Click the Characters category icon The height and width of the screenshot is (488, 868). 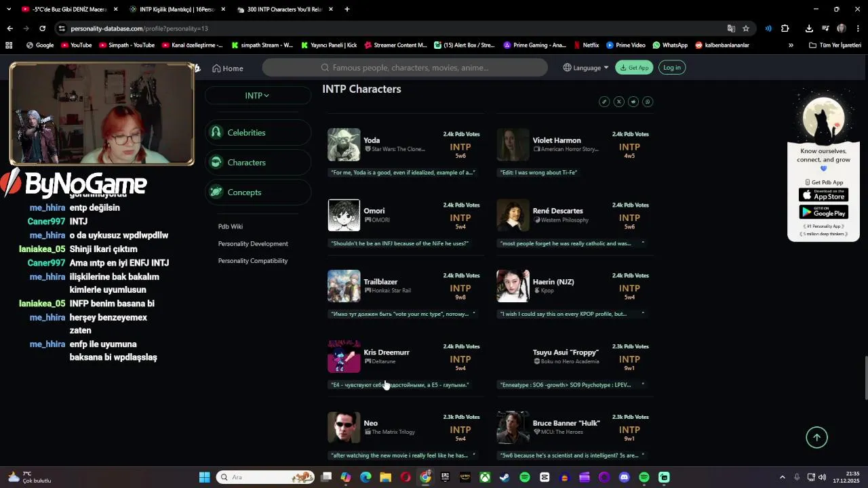[216, 163]
